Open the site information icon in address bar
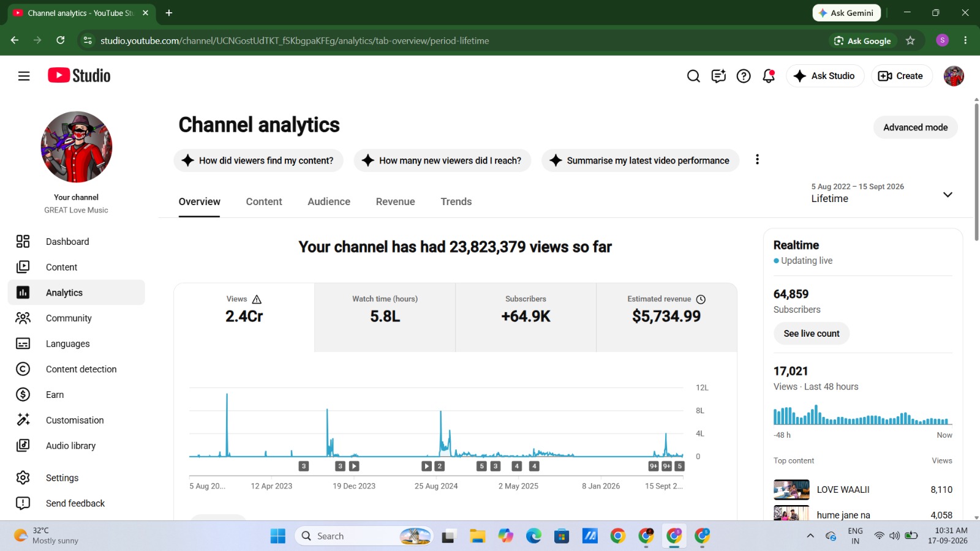 coord(88,40)
